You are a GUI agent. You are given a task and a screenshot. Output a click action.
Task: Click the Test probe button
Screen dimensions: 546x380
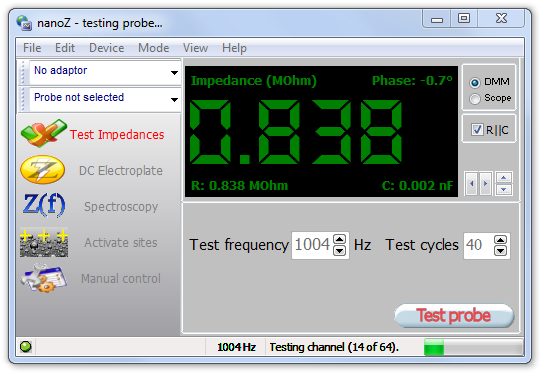coord(454,316)
